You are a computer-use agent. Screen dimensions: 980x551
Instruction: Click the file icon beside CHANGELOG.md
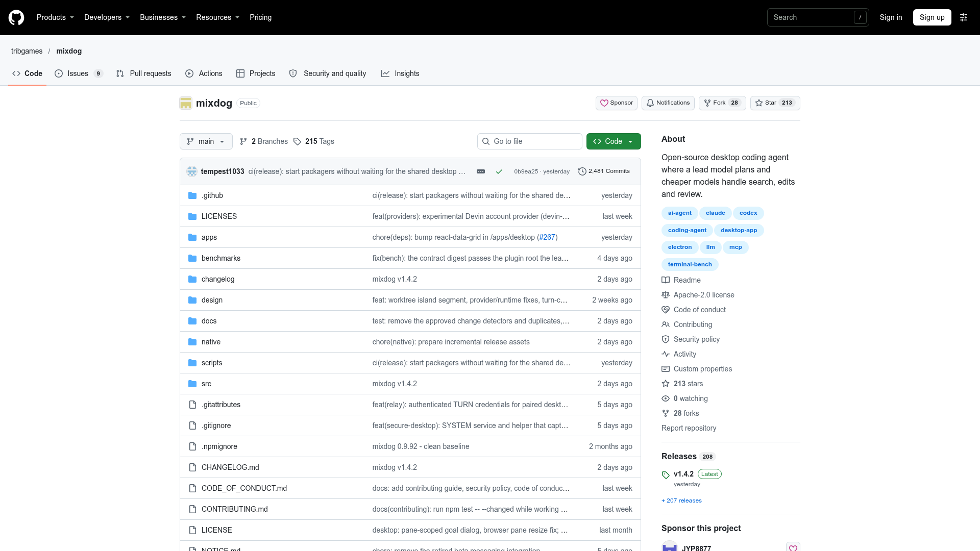click(192, 467)
